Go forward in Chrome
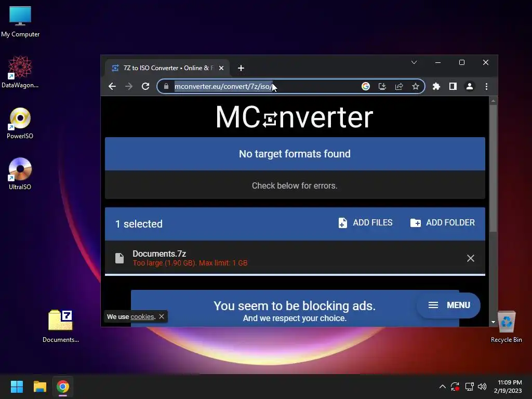This screenshot has width=532, height=399. tap(129, 86)
